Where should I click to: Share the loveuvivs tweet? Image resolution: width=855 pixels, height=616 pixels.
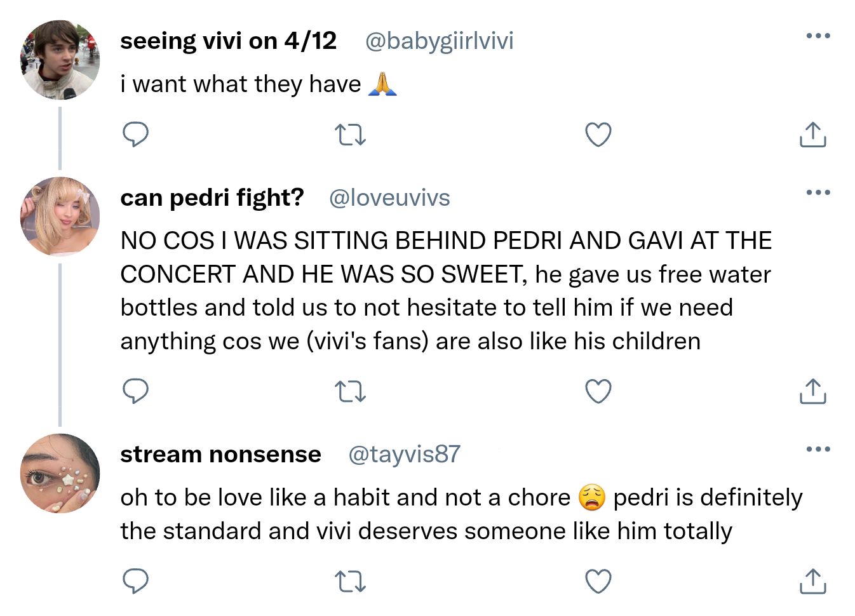pyautogui.click(x=812, y=391)
